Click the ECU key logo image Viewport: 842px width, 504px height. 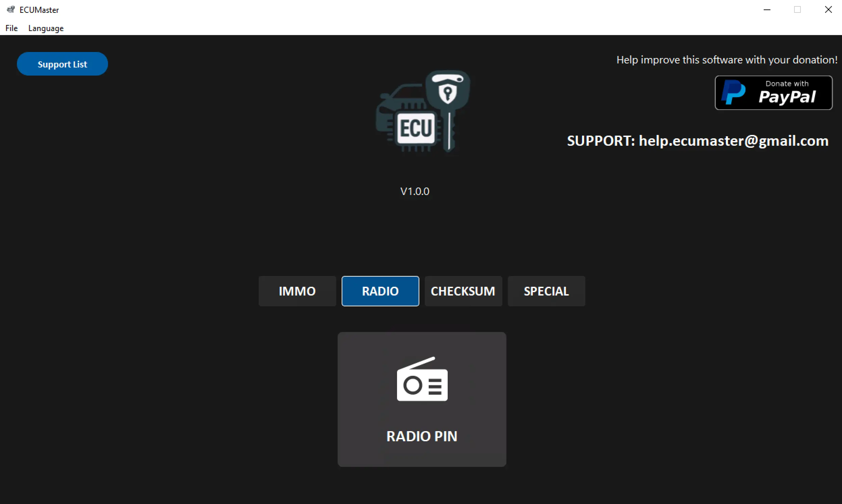(423, 111)
